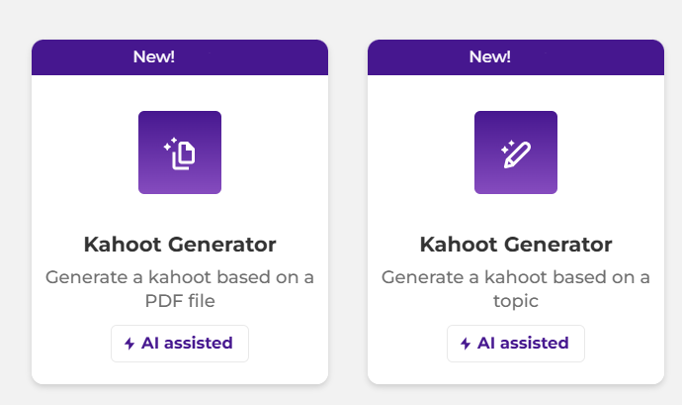Click the words 'PDF file' in left description

point(180,300)
